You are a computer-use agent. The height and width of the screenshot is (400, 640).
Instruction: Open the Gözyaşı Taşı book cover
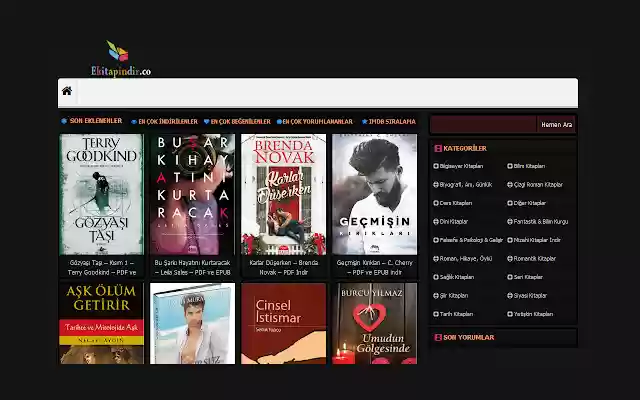102,195
